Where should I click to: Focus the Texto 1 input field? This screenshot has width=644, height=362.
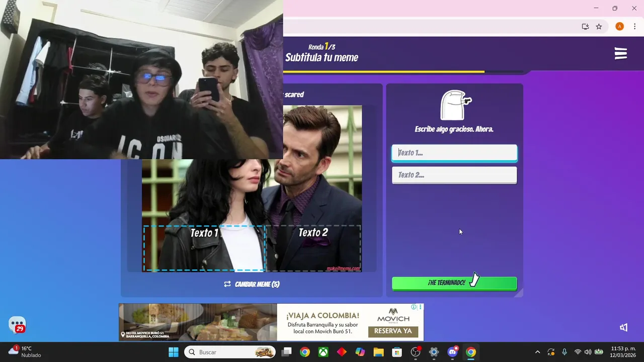coord(454,153)
